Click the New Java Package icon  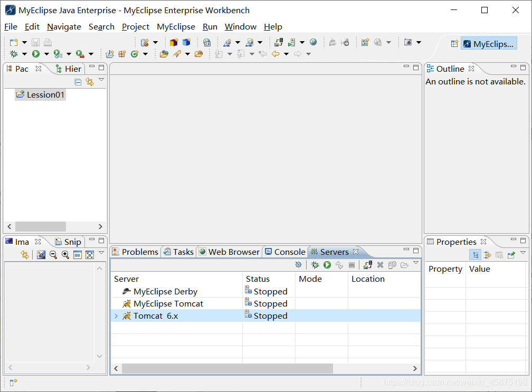click(122, 54)
